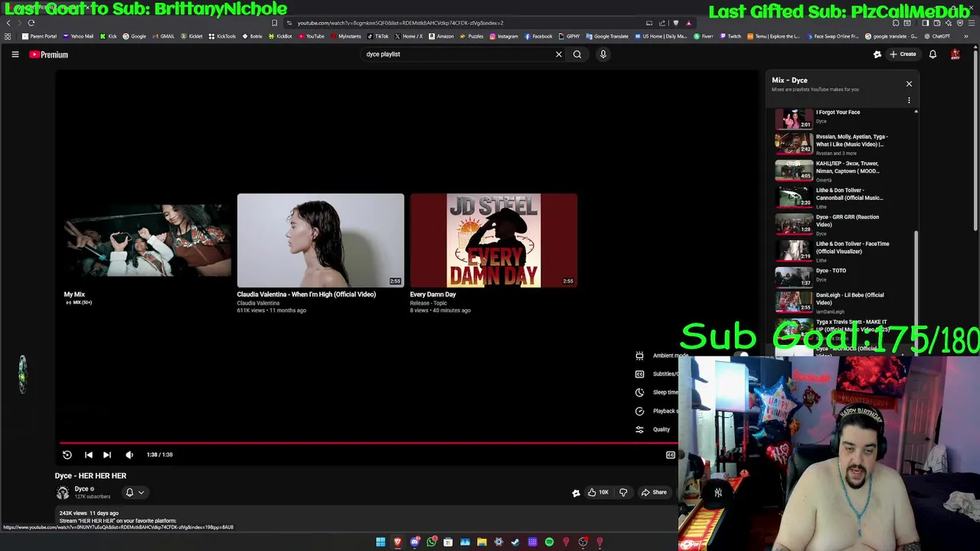Image resolution: width=980 pixels, height=551 pixels.
Task: Dislike the video
Action: (x=622, y=492)
